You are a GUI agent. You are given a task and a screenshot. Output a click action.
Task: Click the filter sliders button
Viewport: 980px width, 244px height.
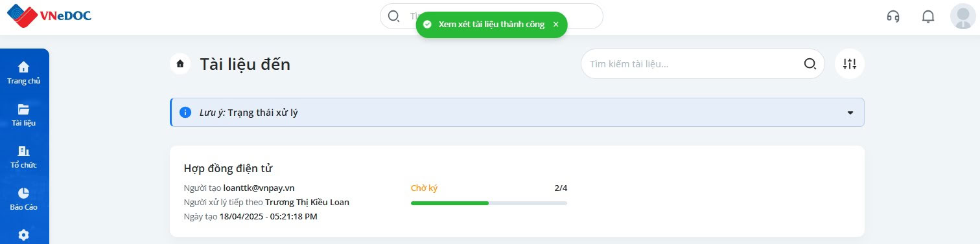pos(850,63)
